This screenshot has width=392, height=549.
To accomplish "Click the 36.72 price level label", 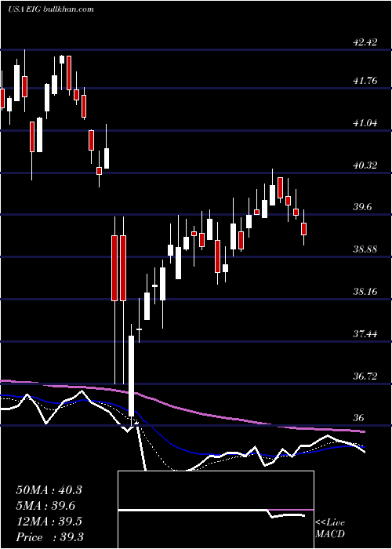I will (365, 376).
